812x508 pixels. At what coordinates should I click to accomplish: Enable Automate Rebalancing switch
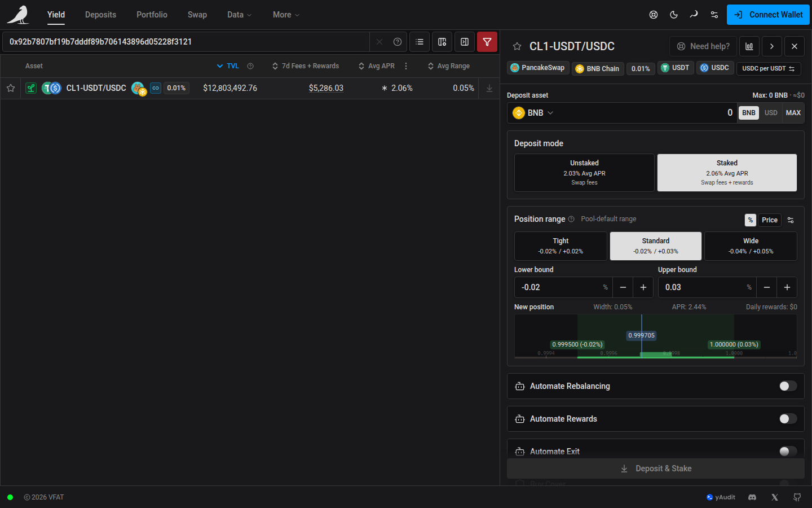pos(788,386)
